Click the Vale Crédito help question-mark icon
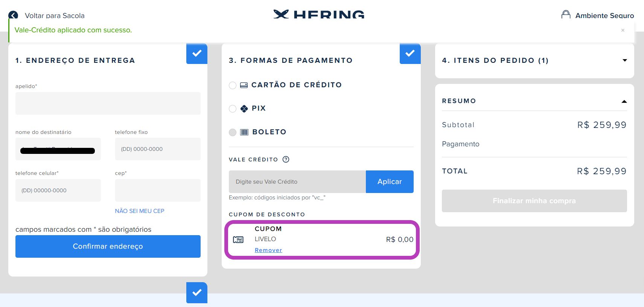Screen dimensions: 644x307 tap(286, 159)
